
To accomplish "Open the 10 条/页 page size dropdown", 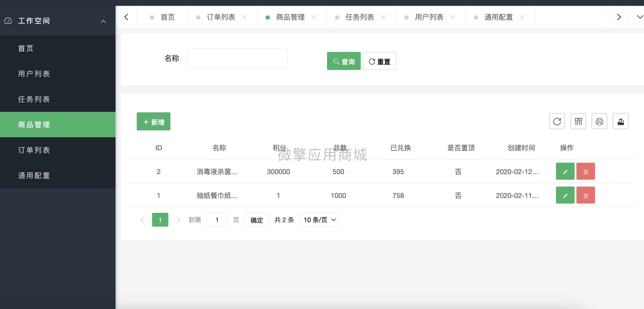I will [x=319, y=220].
